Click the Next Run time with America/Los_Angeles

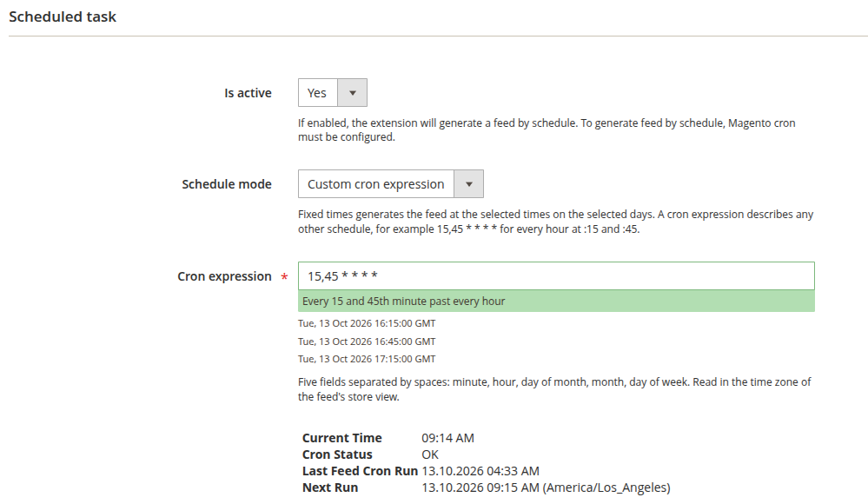point(546,488)
